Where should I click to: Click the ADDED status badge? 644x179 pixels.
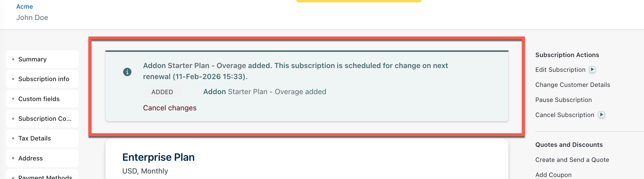[x=162, y=92]
